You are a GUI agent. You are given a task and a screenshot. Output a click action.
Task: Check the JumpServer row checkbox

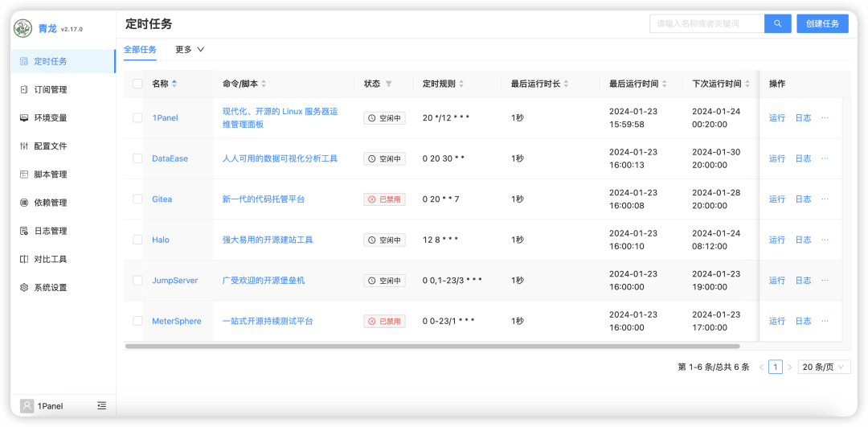click(138, 280)
